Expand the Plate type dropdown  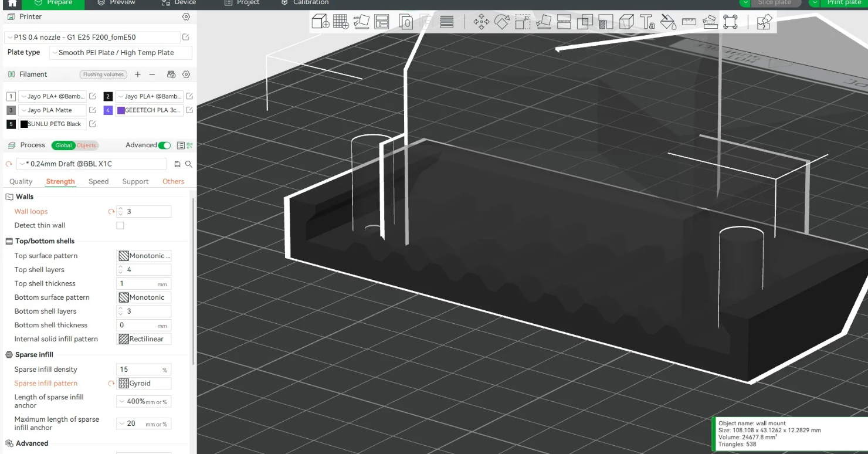click(121, 52)
